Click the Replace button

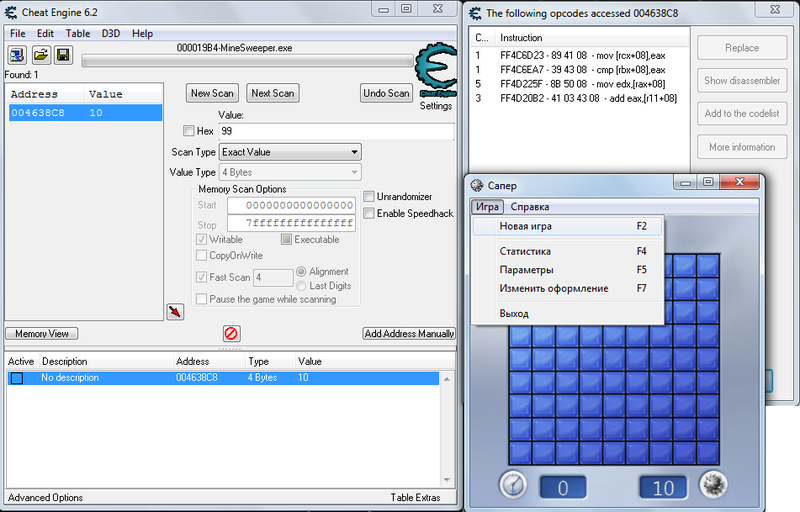[742, 47]
